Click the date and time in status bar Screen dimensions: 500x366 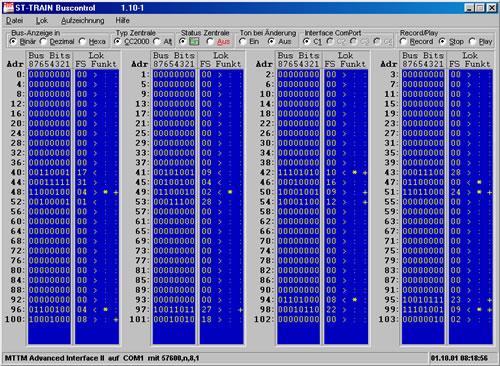tap(459, 358)
